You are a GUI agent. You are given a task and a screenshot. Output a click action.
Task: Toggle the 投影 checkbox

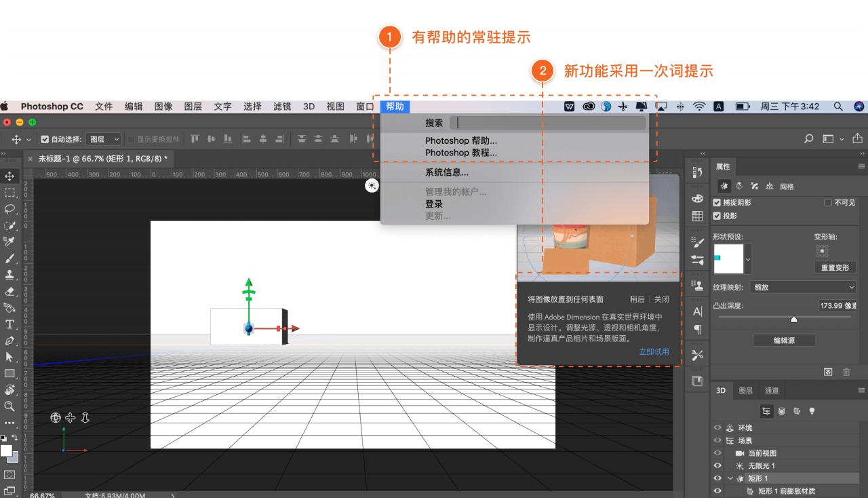pos(717,216)
